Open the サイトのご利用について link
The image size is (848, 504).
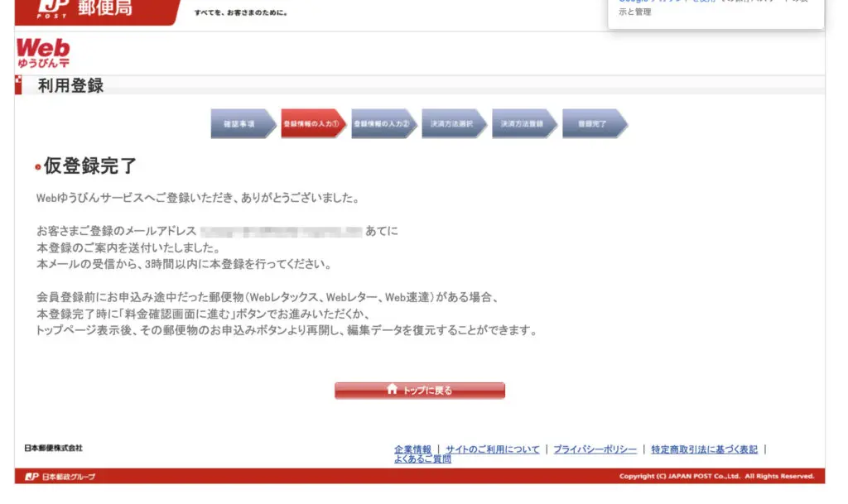coord(492,449)
